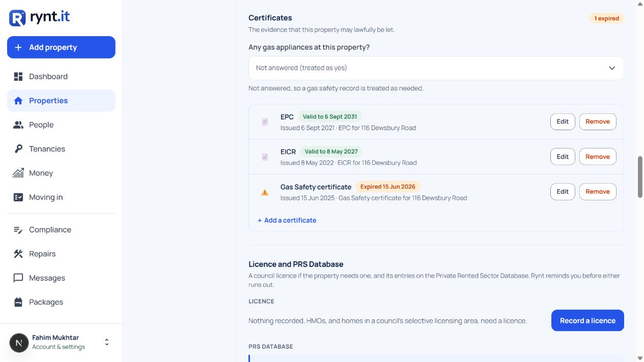The image size is (644, 362).
Task: Click the Packages box icon
Action: click(x=18, y=302)
